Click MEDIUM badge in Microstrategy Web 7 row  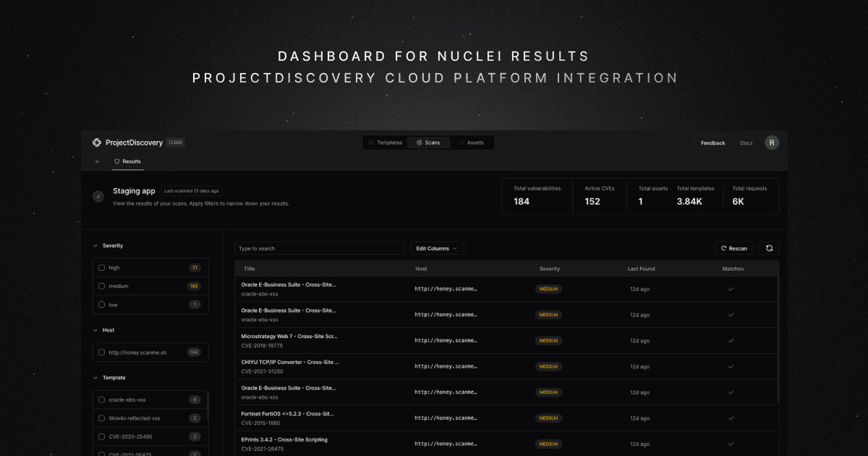click(548, 340)
